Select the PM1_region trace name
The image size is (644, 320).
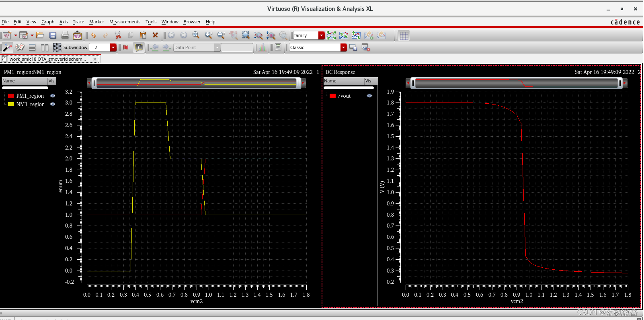(x=30, y=96)
